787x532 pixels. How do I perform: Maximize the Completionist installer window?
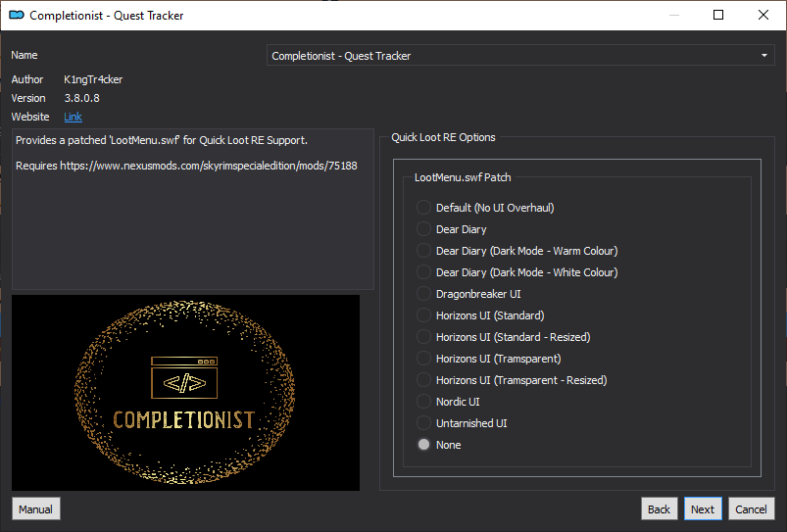718,15
